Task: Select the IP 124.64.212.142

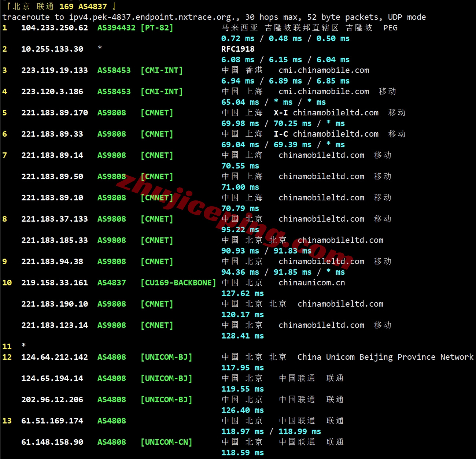Action: tap(55, 357)
